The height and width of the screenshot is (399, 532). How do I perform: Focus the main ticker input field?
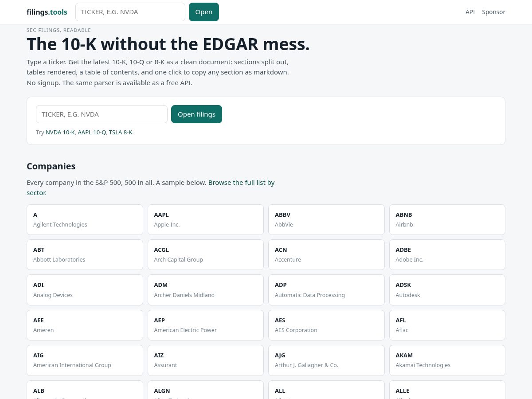click(102, 114)
